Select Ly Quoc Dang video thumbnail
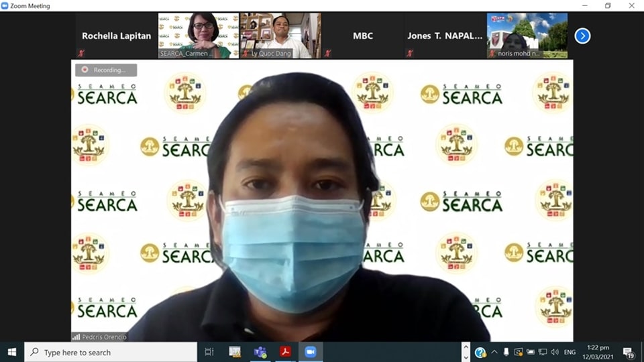Screen dimensions: 644x362 coord(280,36)
